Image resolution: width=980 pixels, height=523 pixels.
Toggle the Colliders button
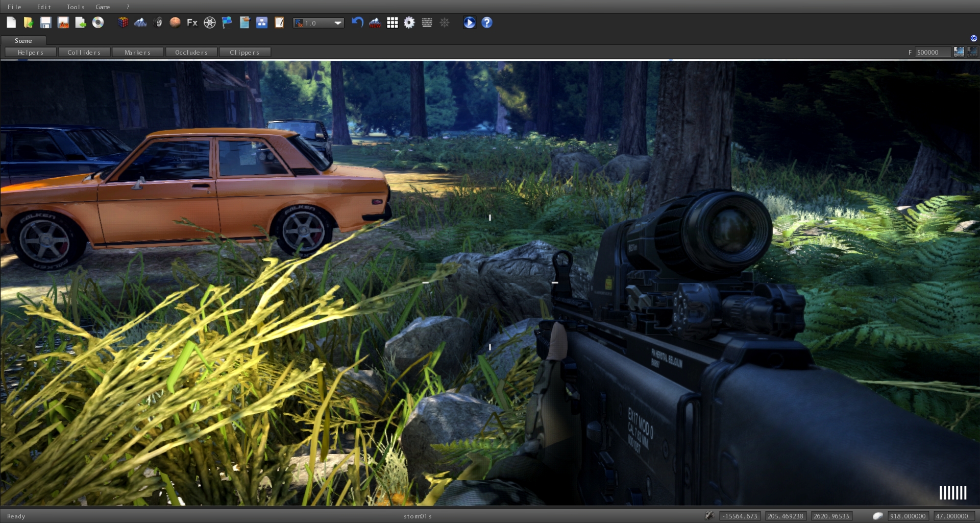(84, 52)
